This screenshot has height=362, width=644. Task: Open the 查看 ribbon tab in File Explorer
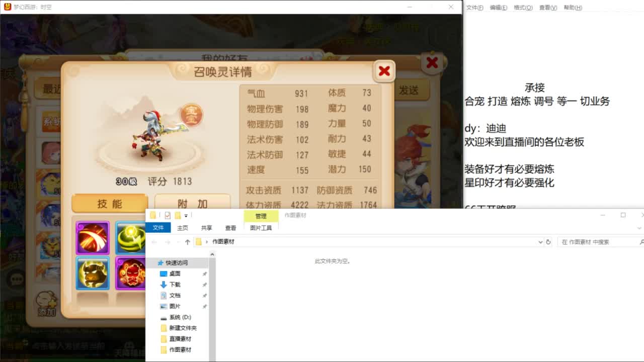[230, 228]
